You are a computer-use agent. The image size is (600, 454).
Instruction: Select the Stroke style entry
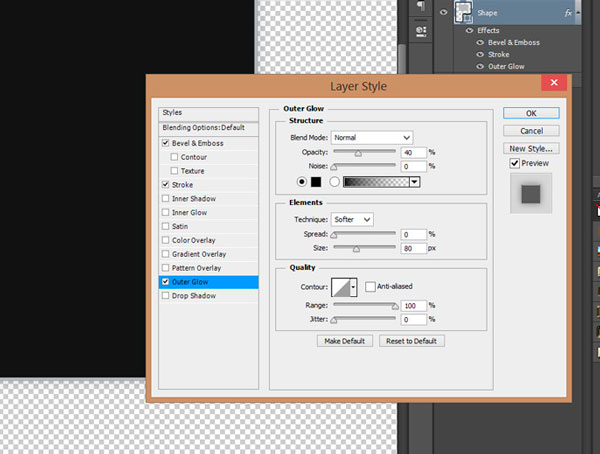209,185
